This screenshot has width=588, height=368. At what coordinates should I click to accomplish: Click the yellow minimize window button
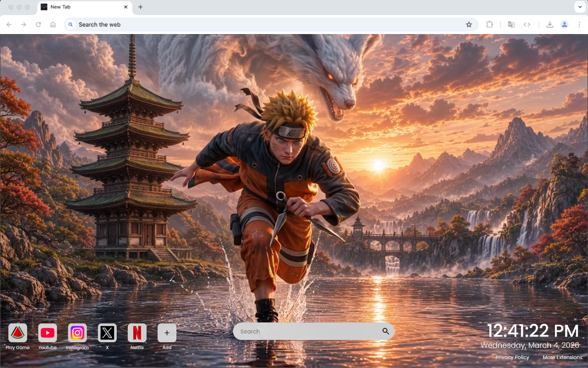[x=19, y=7]
